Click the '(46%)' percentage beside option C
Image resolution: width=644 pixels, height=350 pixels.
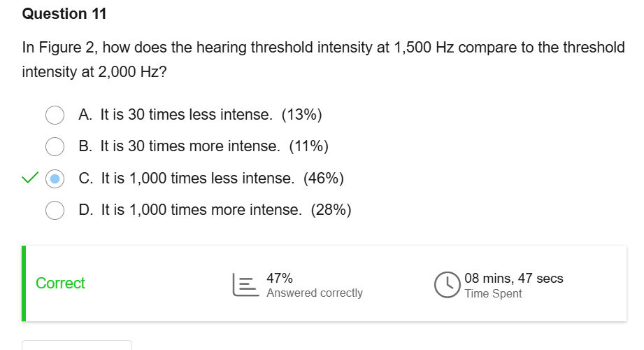[324, 178]
